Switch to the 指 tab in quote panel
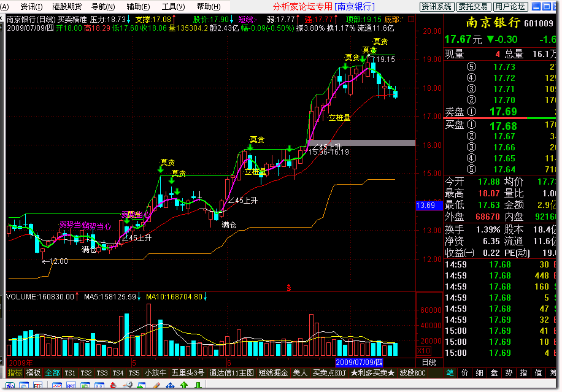Screen dimensions: 562x392 [x=523, y=373]
